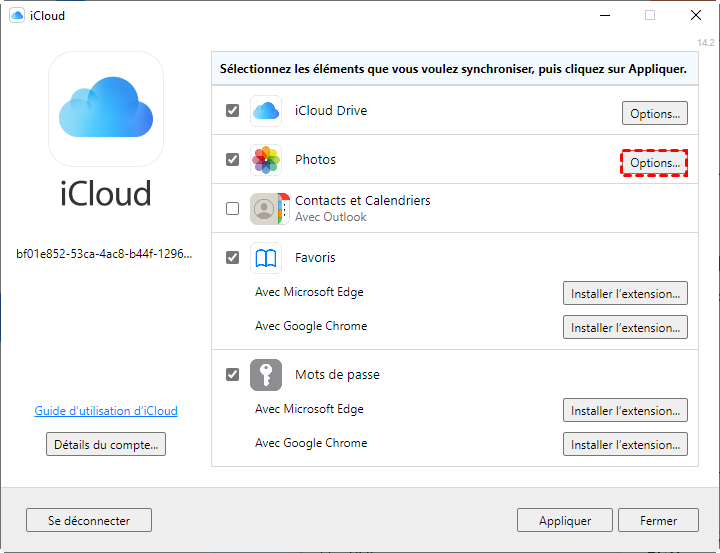Image resolution: width=720 pixels, height=553 pixels.
Task: Open Guide d'utilisation d'iCloud link
Action: [106, 411]
